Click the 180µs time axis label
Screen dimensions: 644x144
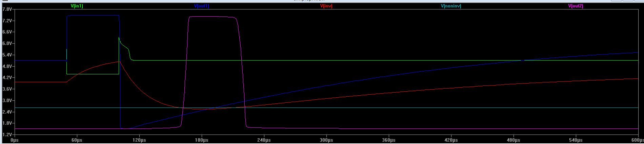(202, 140)
